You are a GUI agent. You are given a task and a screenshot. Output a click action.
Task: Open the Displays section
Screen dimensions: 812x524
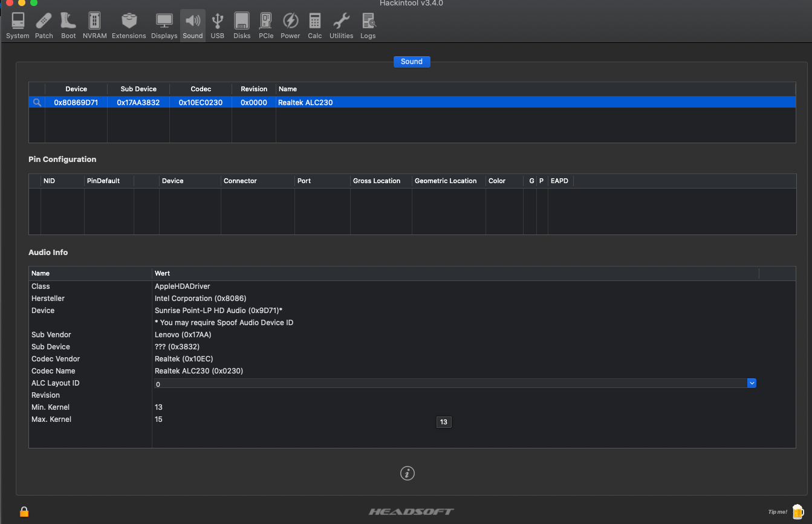pos(164,25)
